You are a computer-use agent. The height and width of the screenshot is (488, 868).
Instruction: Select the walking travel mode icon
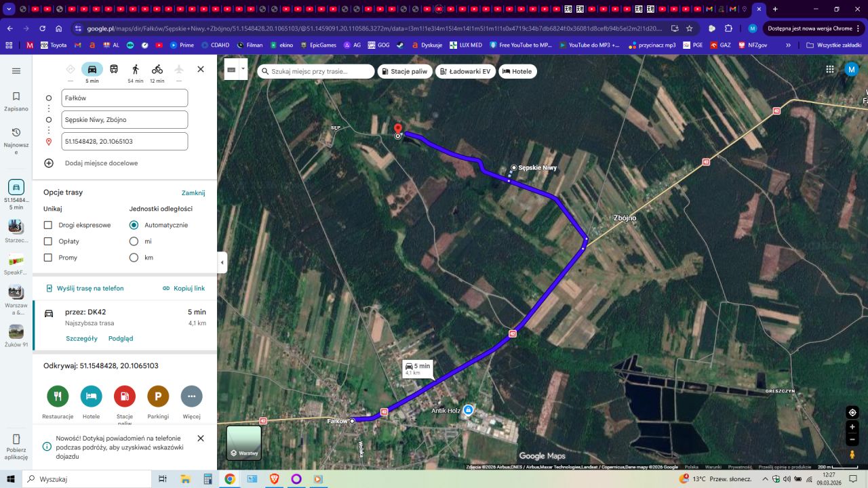point(136,69)
